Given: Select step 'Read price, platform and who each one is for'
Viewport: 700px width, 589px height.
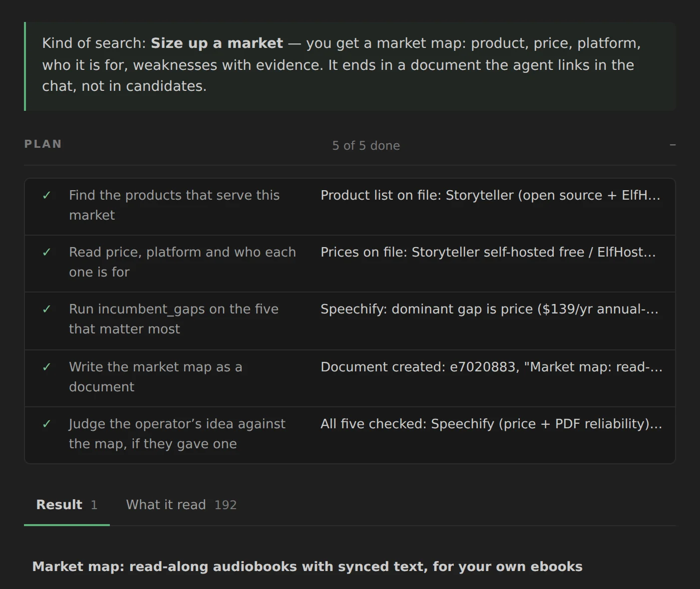Looking at the screenshot, I should 350,264.
